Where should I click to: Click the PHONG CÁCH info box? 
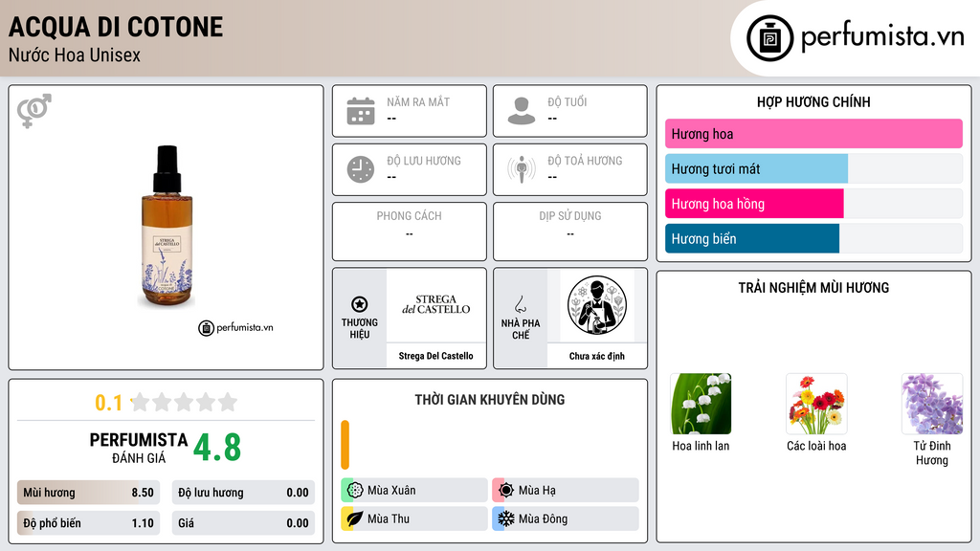point(410,231)
